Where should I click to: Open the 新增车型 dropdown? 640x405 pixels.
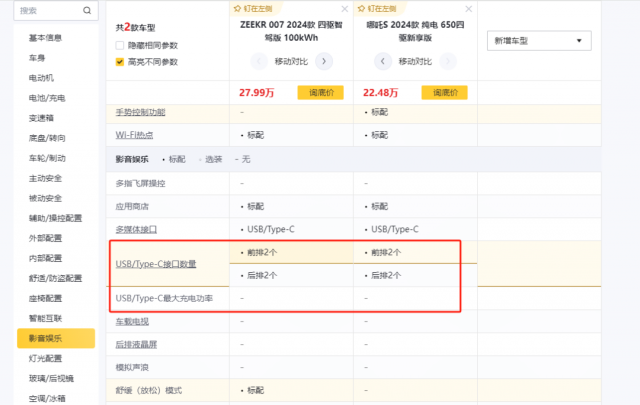pyautogui.click(x=539, y=41)
